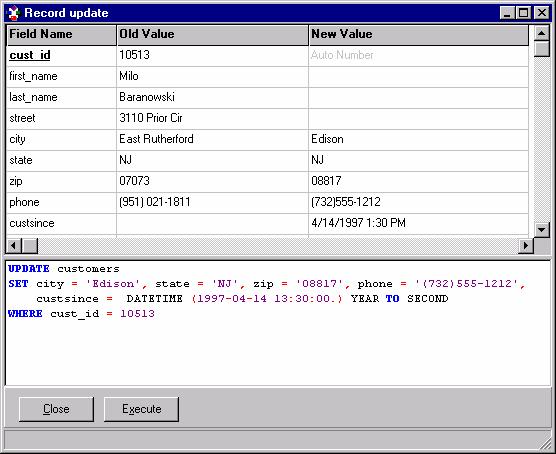This screenshot has height=454, width=556.
Task: Click inside the SQL UPDATE statement text area
Action: [278, 323]
